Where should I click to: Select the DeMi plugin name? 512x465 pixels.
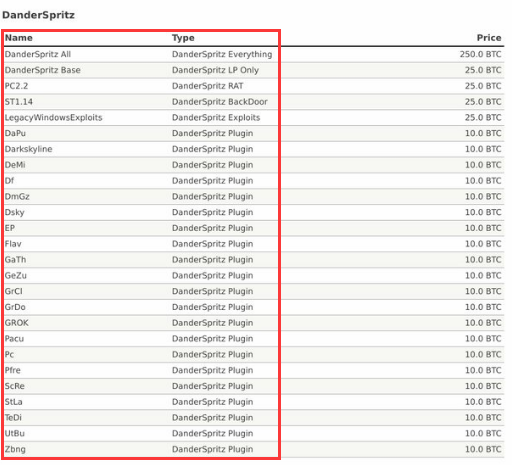(15, 165)
